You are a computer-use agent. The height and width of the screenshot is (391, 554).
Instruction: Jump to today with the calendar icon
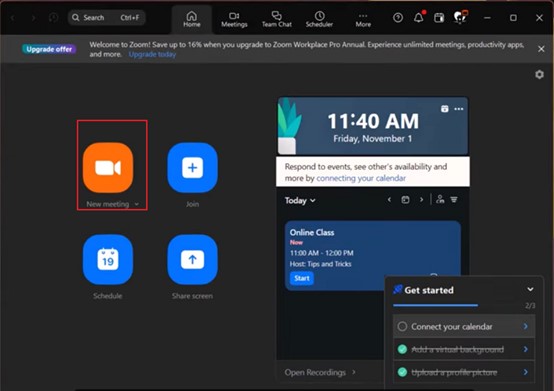click(x=405, y=200)
